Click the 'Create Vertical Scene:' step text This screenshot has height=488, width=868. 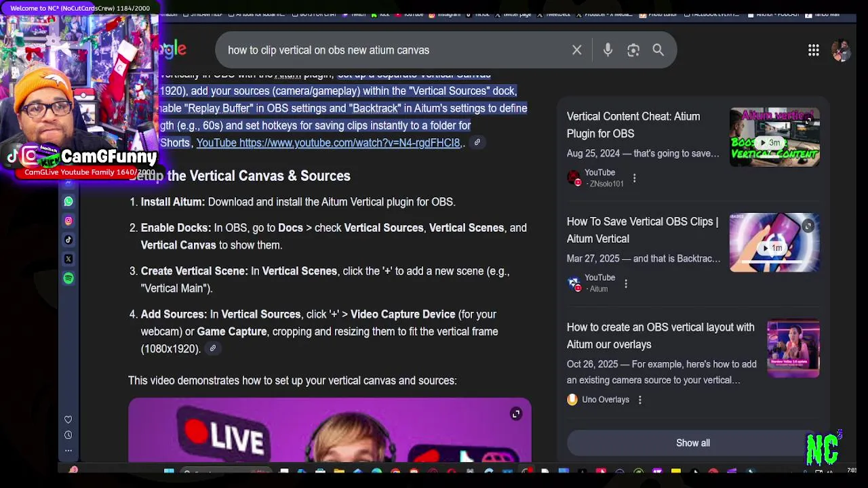pos(194,271)
